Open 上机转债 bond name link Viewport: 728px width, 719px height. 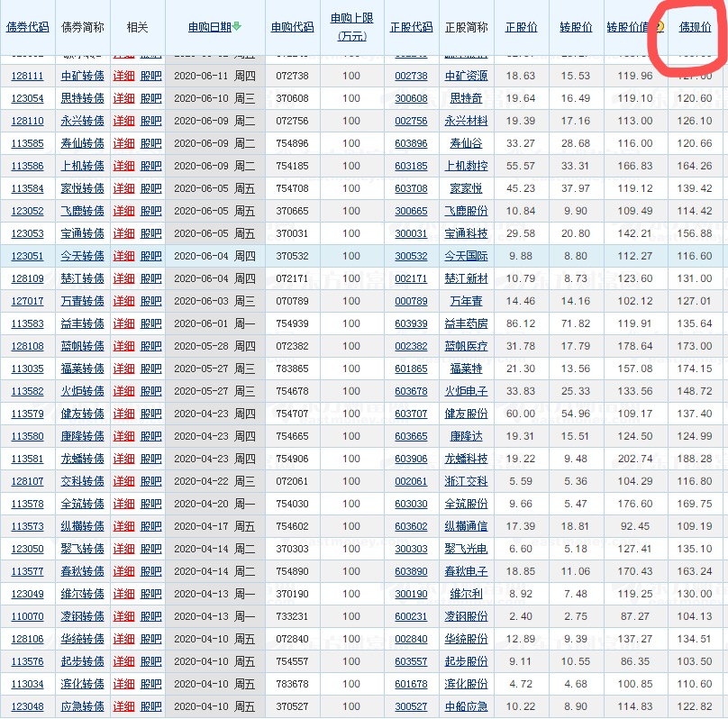click(x=83, y=166)
